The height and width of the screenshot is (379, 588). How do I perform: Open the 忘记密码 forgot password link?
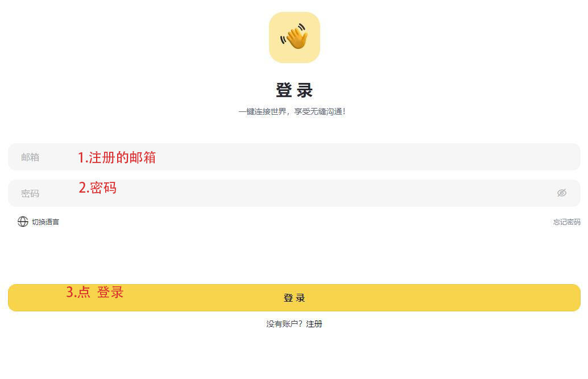tap(566, 222)
